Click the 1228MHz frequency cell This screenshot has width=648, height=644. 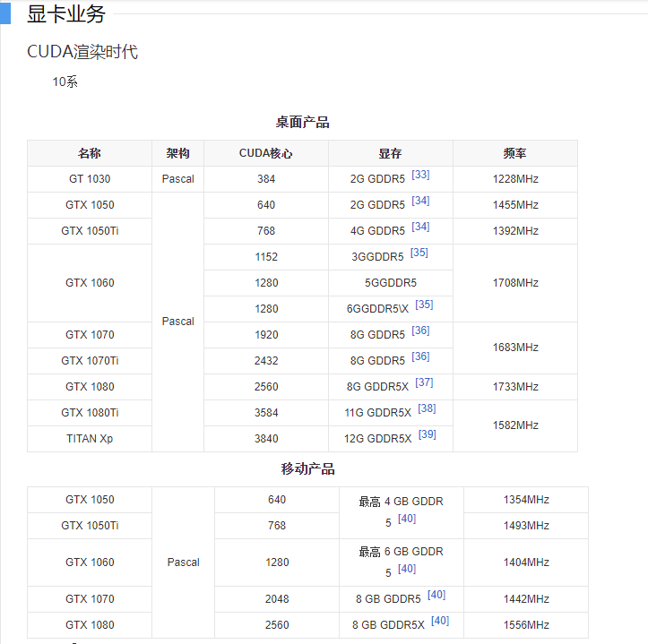(x=515, y=179)
